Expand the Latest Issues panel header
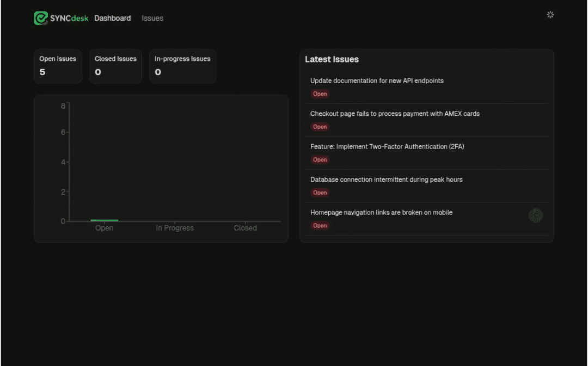 tap(332, 59)
